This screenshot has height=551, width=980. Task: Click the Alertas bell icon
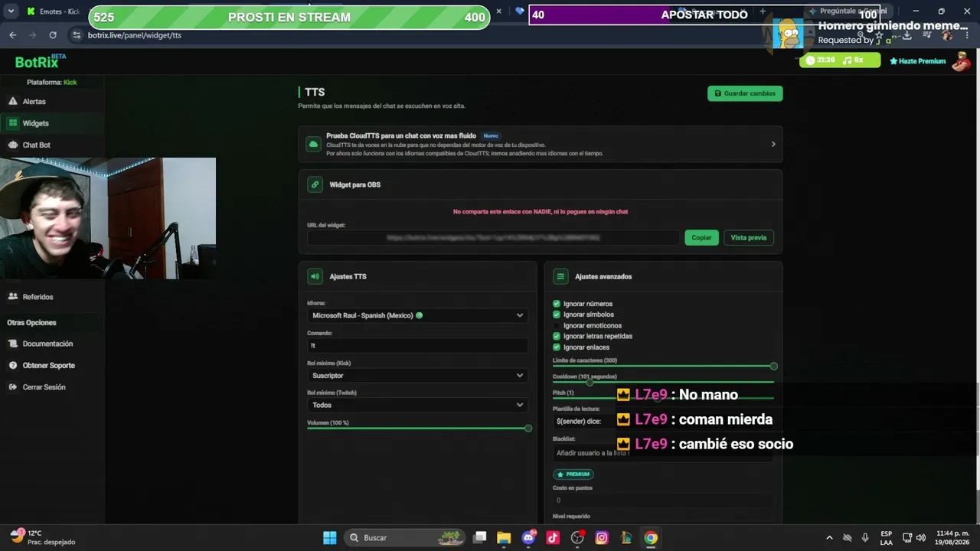[x=13, y=101]
